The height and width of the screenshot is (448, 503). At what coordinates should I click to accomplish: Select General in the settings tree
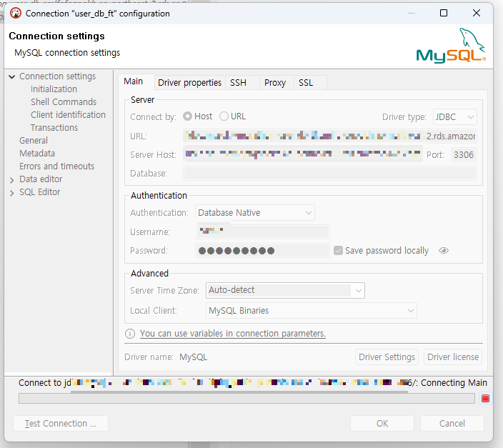coord(34,141)
